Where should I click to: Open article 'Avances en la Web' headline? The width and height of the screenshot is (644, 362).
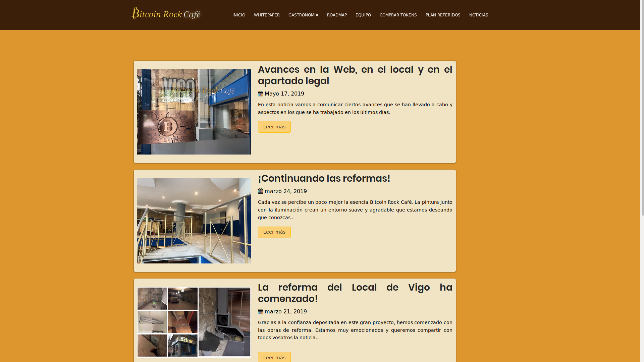coord(355,75)
